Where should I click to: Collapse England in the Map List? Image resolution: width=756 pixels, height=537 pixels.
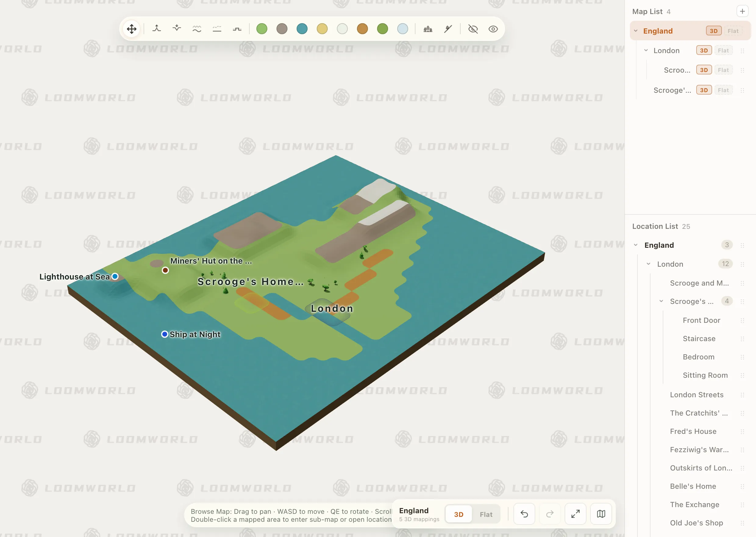click(x=636, y=31)
